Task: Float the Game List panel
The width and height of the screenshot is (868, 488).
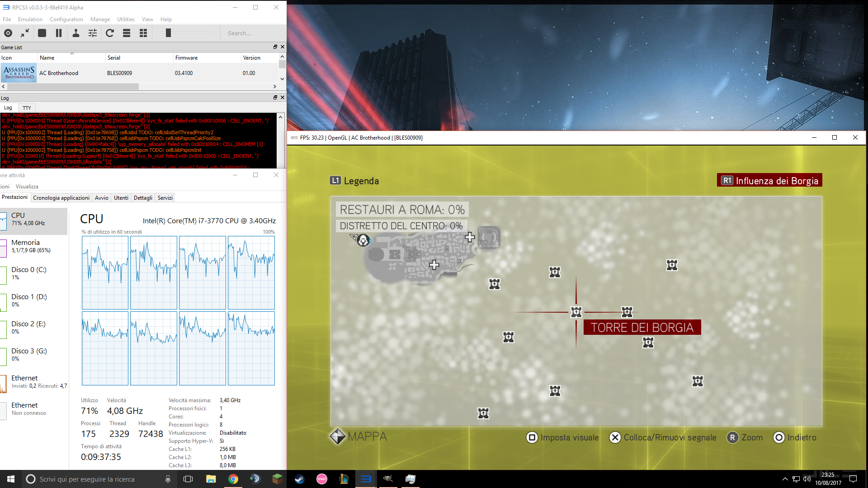Action: pos(275,47)
